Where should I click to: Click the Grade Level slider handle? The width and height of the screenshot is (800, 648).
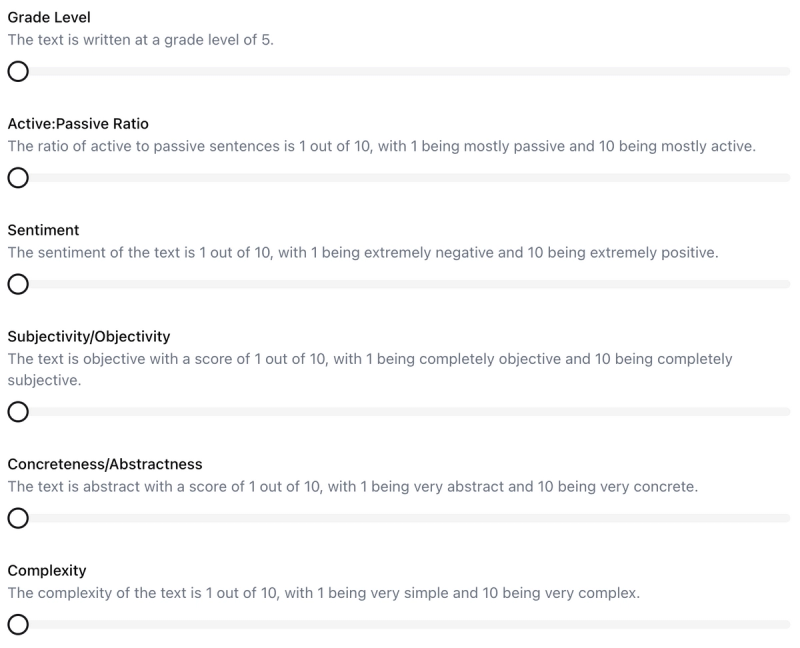[17, 71]
